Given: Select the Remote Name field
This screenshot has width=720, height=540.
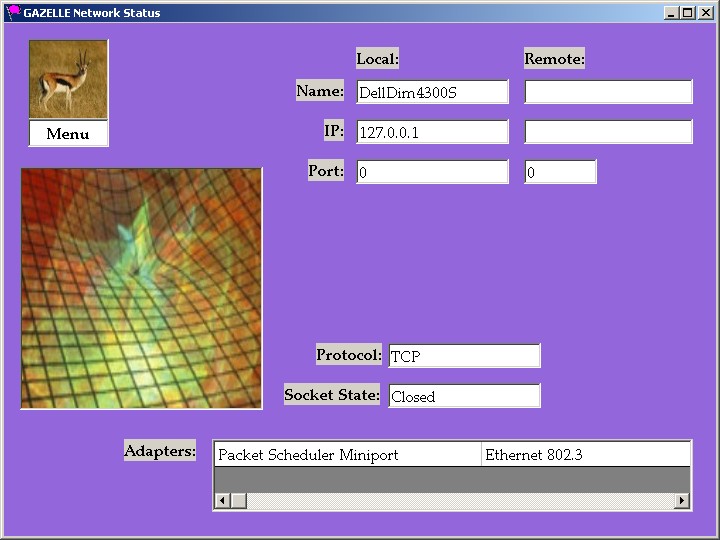Looking at the screenshot, I should (608, 92).
